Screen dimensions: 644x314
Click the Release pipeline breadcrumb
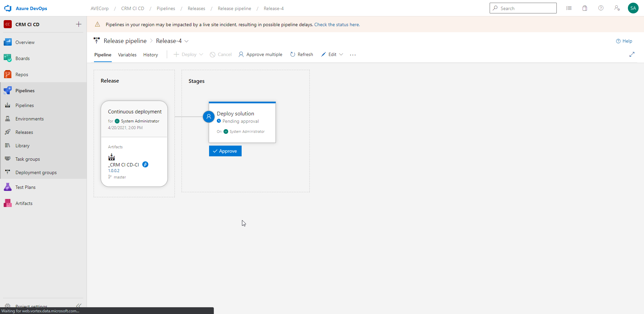point(235,8)
